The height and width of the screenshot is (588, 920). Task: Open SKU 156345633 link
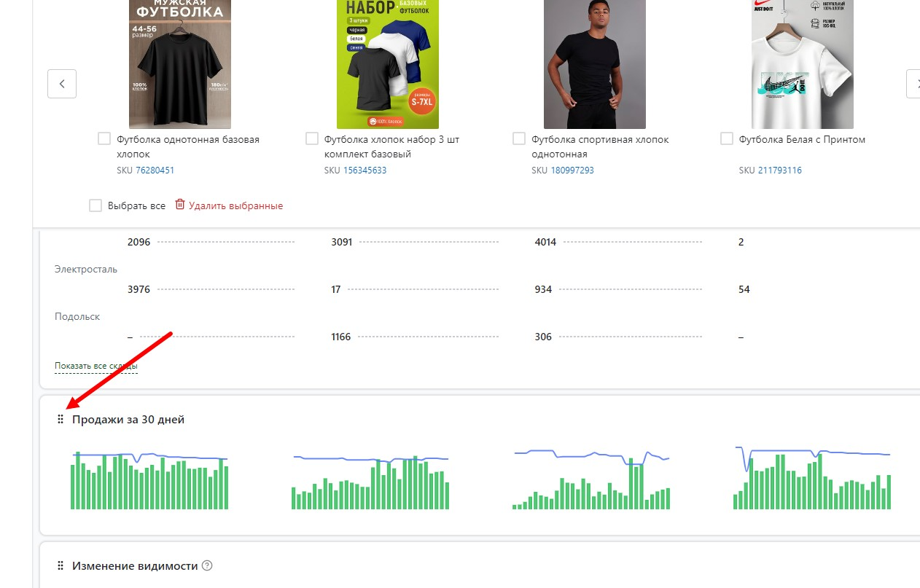coord(365,170)
